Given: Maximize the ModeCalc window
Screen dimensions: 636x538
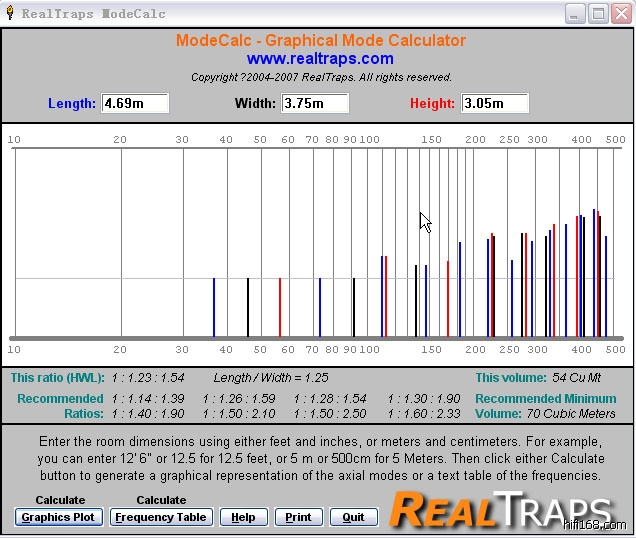Looking at the screenshot, I should point(597,13).
